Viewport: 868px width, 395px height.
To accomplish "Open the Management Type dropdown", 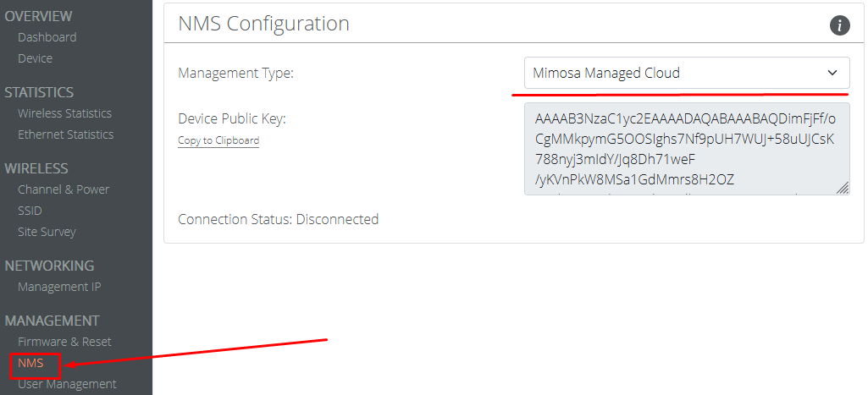I will [x=687, y=73].
